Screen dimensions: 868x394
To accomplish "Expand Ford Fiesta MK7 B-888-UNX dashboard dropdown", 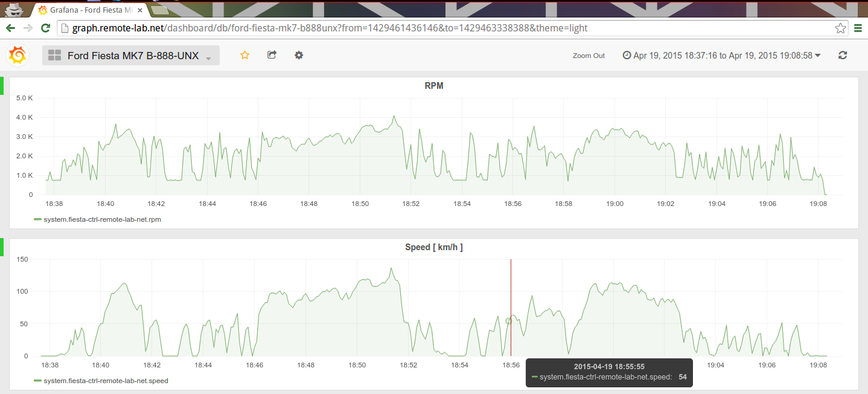I will click(131, 56).
